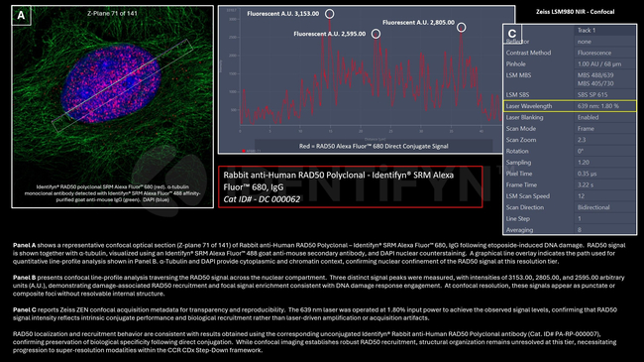
Task: Click the 'MBS 405/730' value
Action: click(595, 83)
